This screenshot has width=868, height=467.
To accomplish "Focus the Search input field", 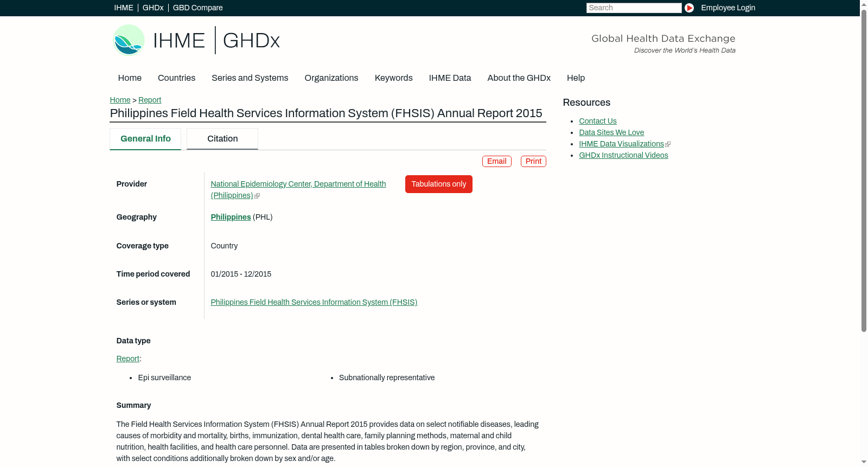I will coord(634,8).
